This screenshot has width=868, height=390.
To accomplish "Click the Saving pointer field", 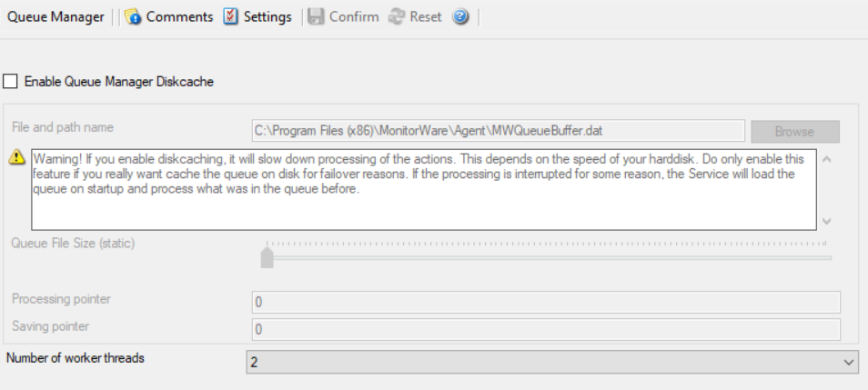I will point(545,328).
